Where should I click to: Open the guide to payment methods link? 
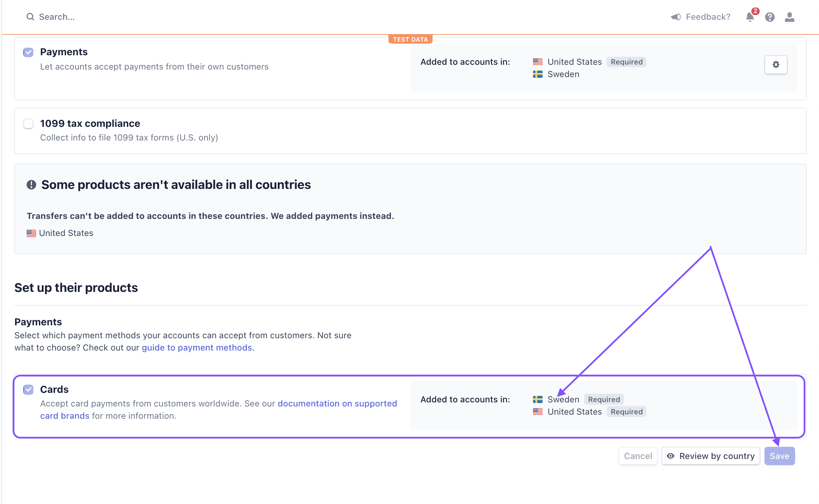[197, 347]
